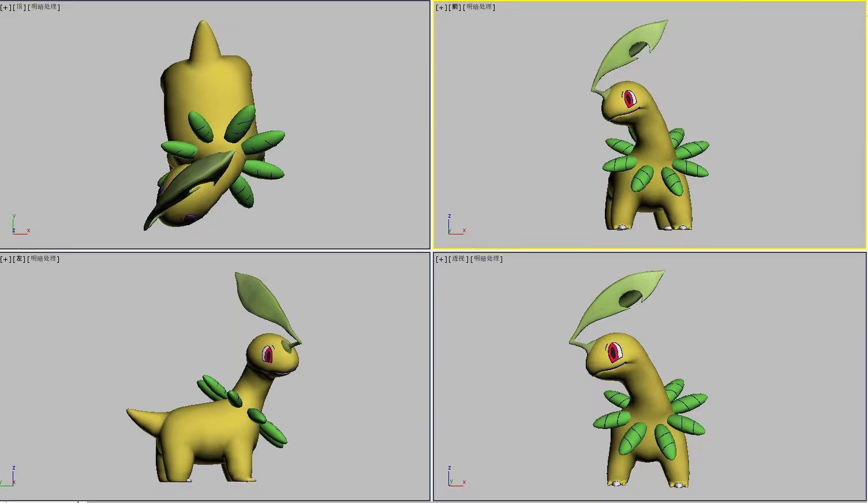Open 明暗处理 shading menu in the 透视 viewport
This screenshot has height=503, width=868.
click(x=487, y=259)
